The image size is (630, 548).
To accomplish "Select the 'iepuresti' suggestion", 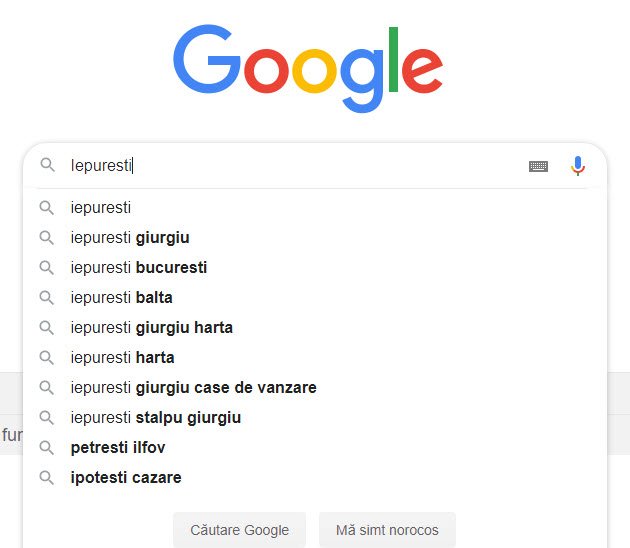I will click(101, 208).
